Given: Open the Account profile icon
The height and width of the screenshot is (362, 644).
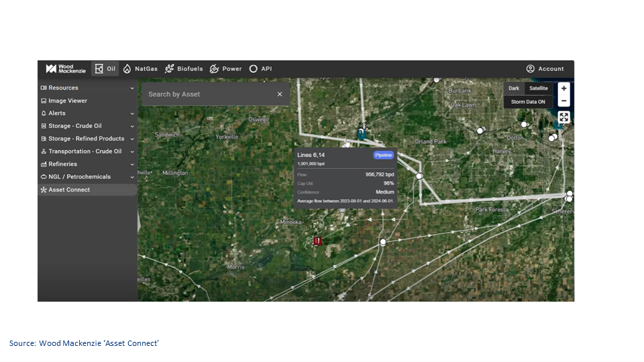Looking at the screenshot, I should click(x=530, y=68).
